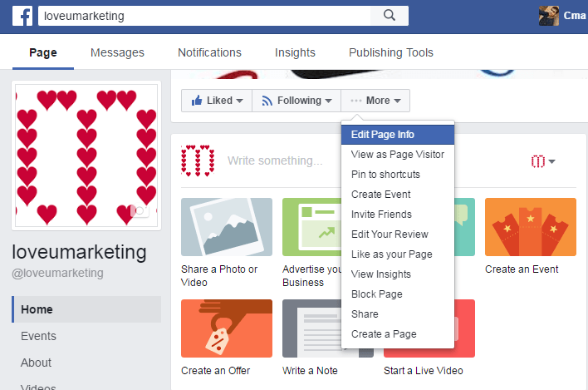Switch to the Page tab
This screenshot has width=588, height=390.
(x=43, y=52)
